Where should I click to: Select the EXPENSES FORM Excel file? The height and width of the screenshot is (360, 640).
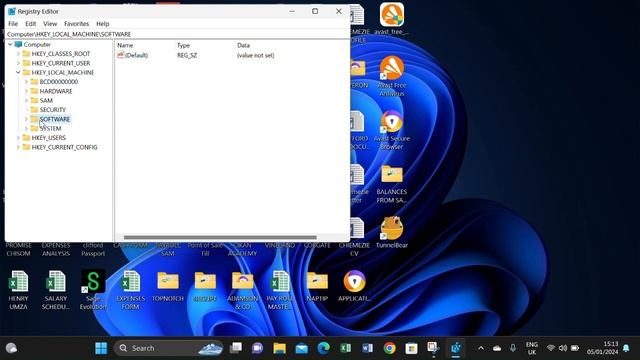(131, 290)
